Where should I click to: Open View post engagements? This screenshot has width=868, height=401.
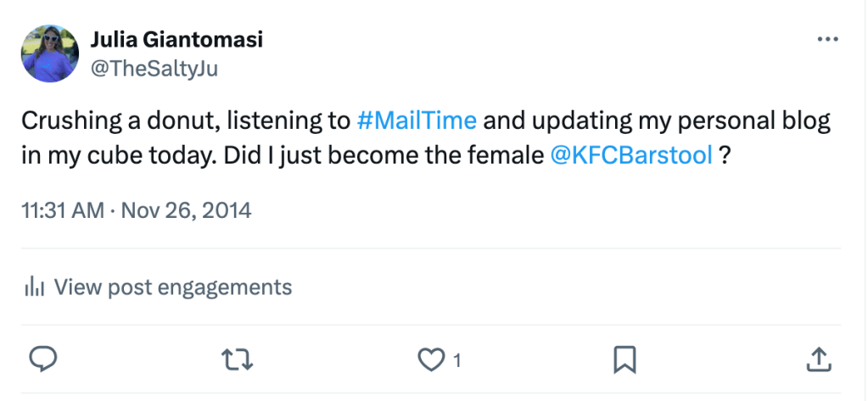pyautogui.click(x=172, y=287)
